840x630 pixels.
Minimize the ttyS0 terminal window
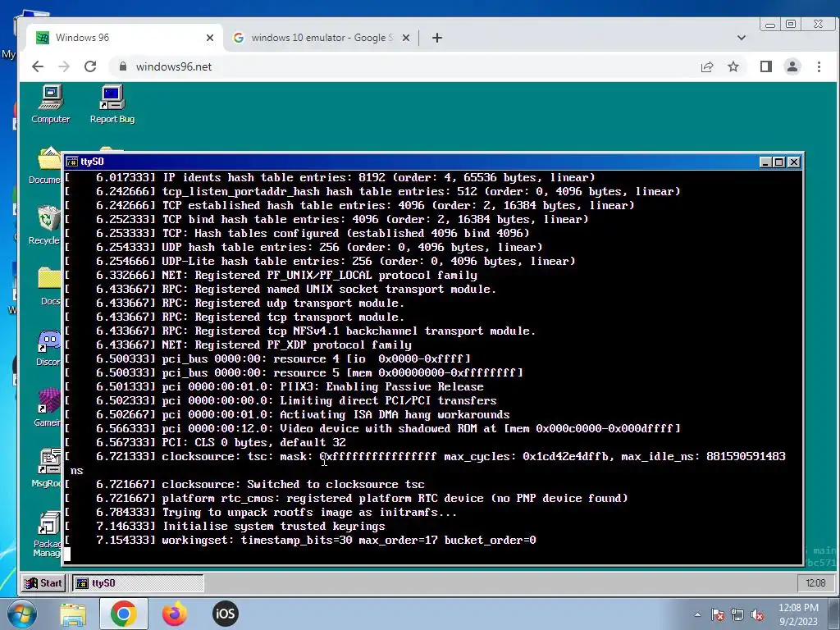766,162
